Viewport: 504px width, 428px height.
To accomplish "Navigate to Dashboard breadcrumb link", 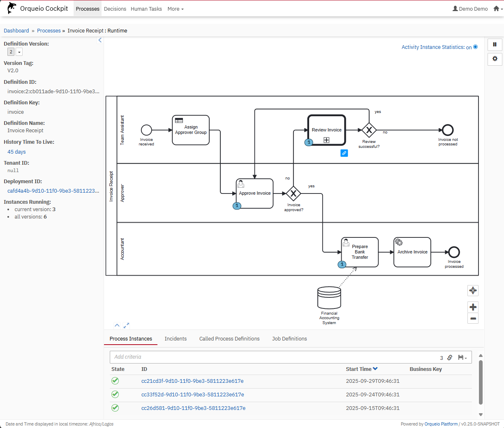I will point(16,31).
